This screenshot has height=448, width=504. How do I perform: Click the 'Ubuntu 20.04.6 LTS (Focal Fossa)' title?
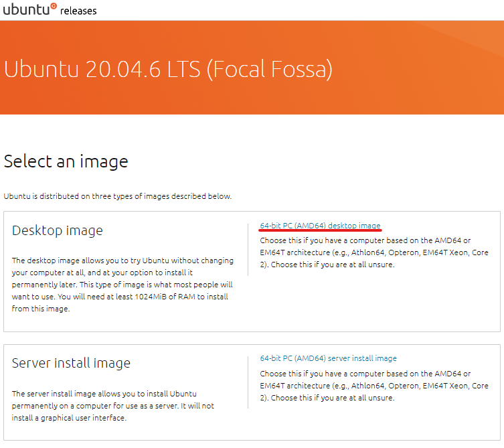coord(168,69)
